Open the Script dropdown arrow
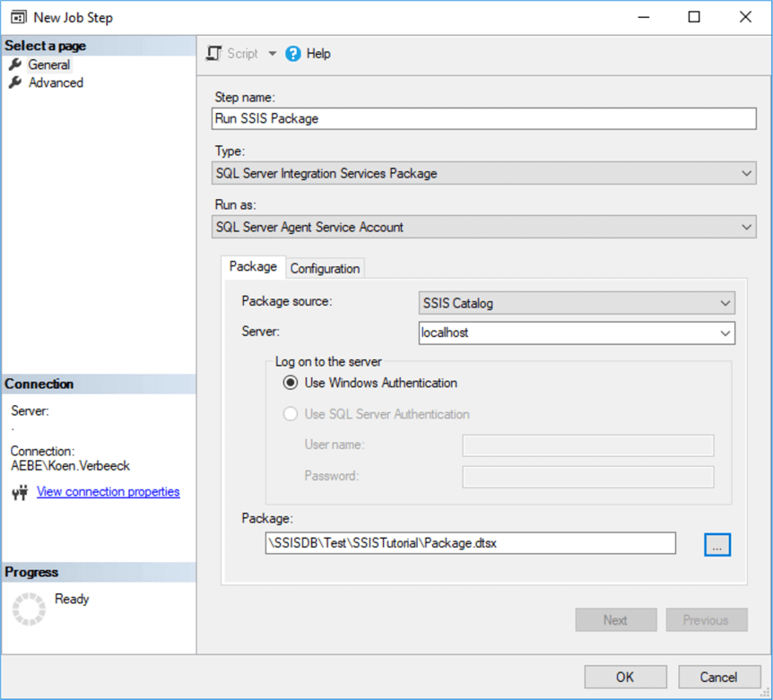The image size is (773, 700). coord(272,53)
